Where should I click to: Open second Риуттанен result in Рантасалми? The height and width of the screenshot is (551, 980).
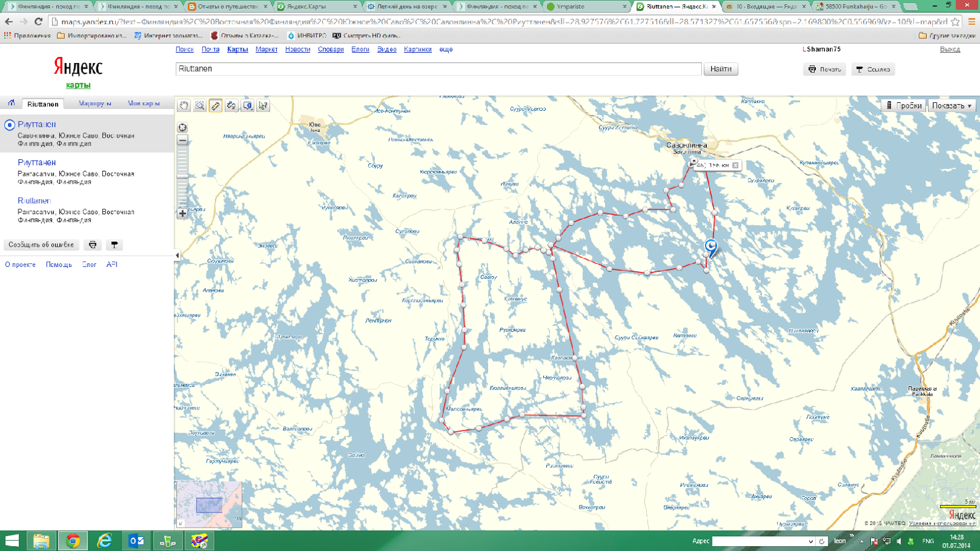(37, 163)
